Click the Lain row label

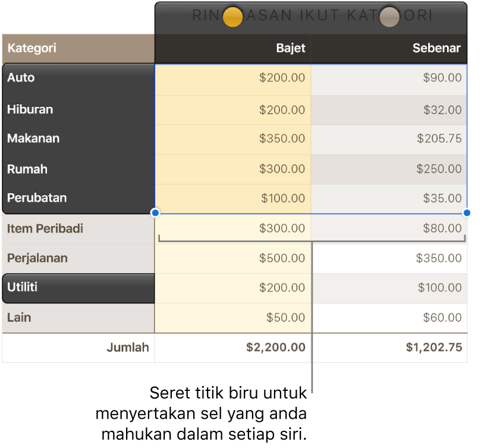(x=78, y=318)
